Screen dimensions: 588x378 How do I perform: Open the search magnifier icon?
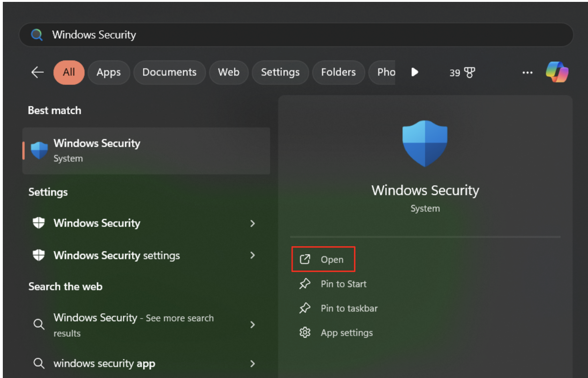point(38,34)
